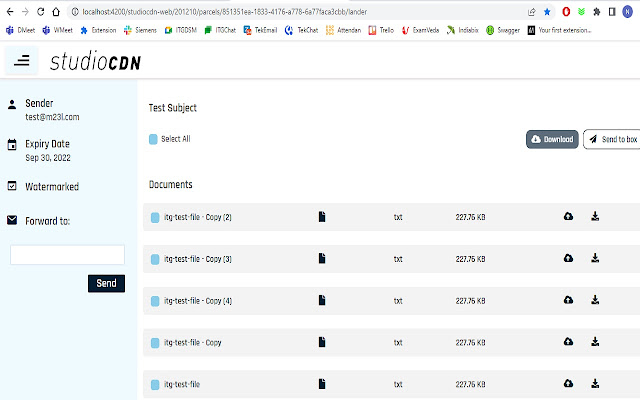Open the TekChat bookmark

click(301, 30)
